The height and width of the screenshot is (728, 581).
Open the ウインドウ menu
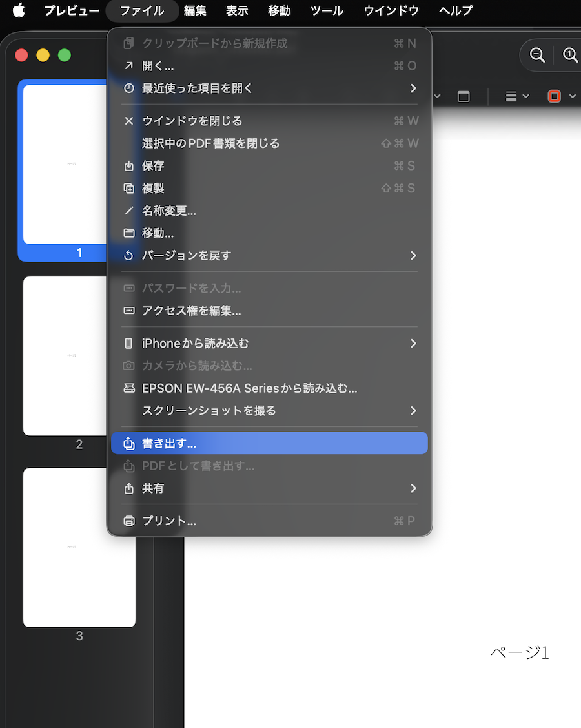tap(391, 10)
